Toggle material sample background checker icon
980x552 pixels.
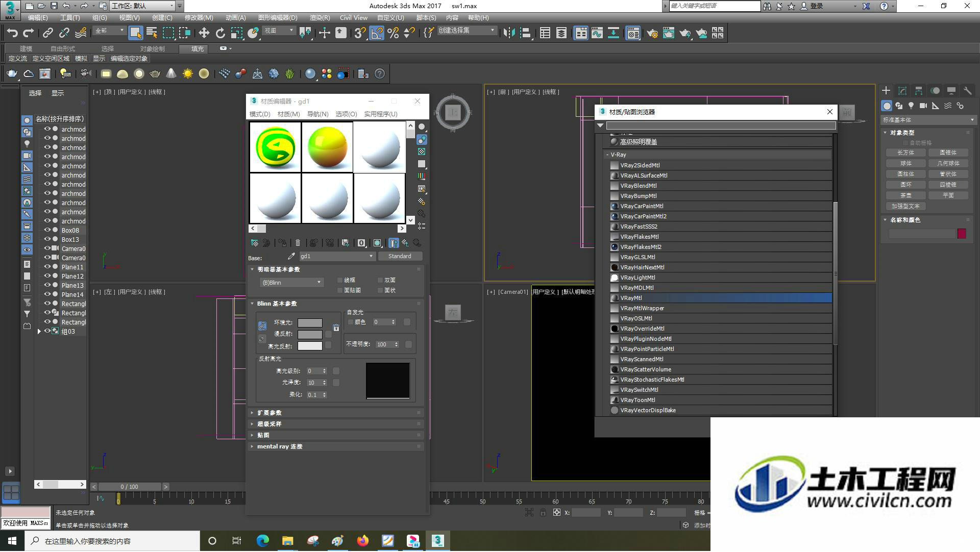click(422, 152)
